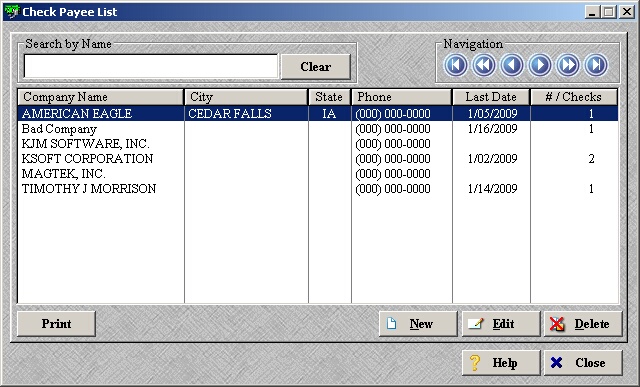Click the 1/16/2009 date cell
640x387 pixels.
[x=493, y=129]
